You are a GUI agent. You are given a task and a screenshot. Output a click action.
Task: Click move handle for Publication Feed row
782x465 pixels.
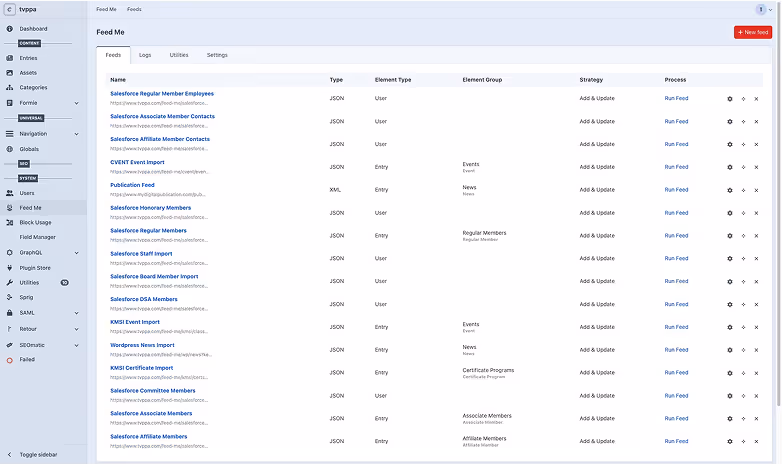[743, 190]
